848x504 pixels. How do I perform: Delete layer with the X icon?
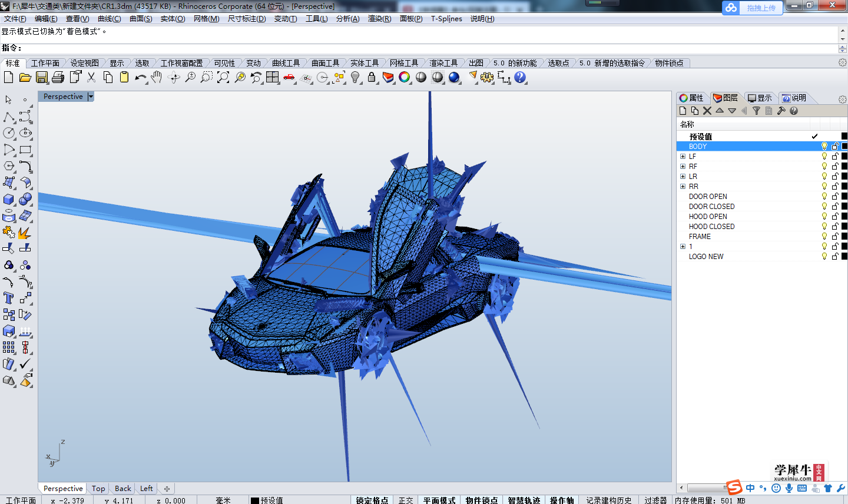point(707,111)
